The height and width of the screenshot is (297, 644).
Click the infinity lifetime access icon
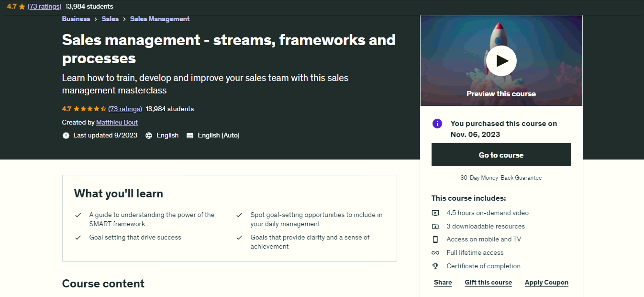click(435, 253)
